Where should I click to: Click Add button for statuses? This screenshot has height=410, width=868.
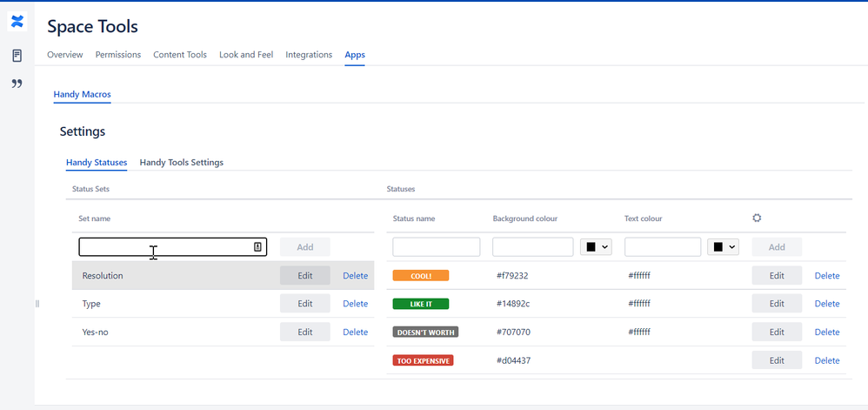click(x=777, y=247)
